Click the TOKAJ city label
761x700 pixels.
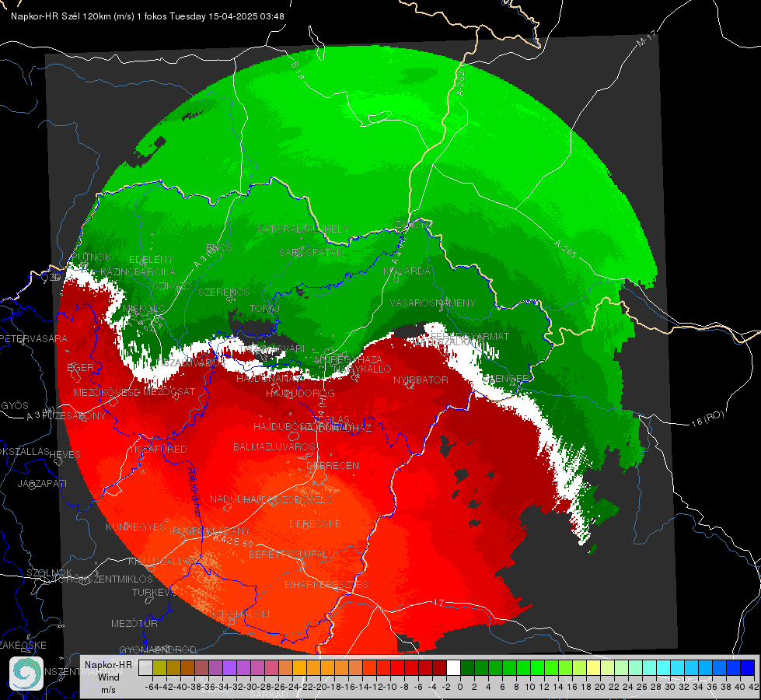pyautogui.click(x=264, y=309)
